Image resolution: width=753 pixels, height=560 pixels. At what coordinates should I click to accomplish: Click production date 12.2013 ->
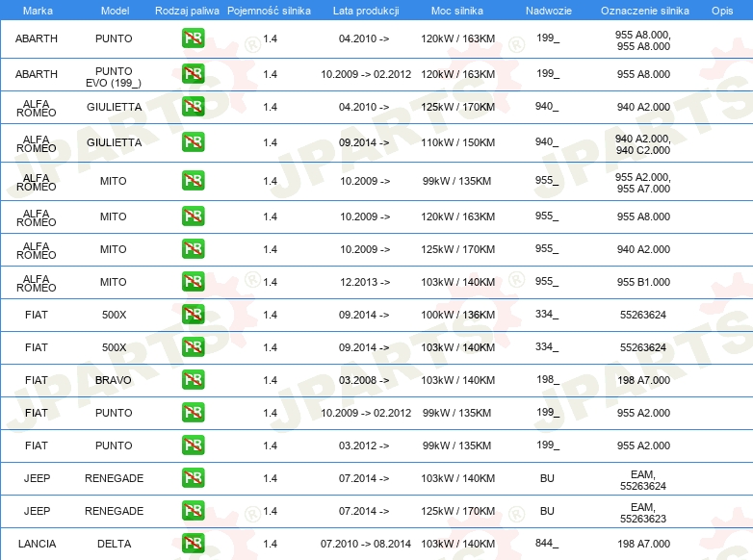point(365,282)
